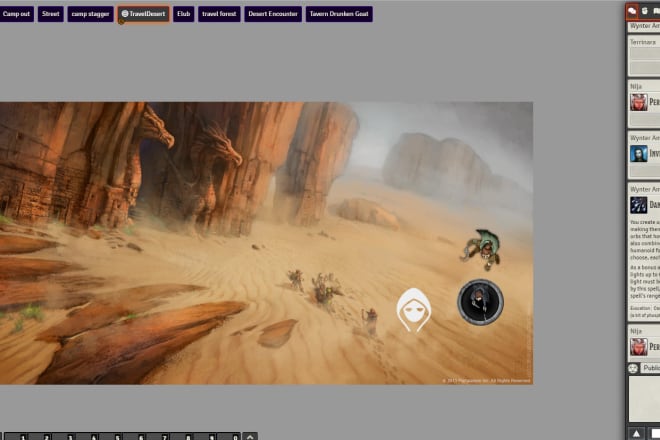Focus the chat message input box
Image resolution: width=660 pixels, height=440 pixels.
click(644, 399)
